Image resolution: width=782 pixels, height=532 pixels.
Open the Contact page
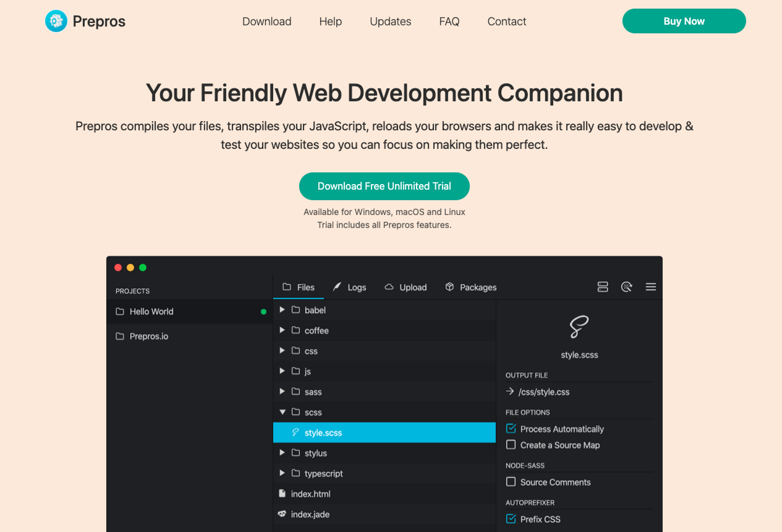[507, 21]
